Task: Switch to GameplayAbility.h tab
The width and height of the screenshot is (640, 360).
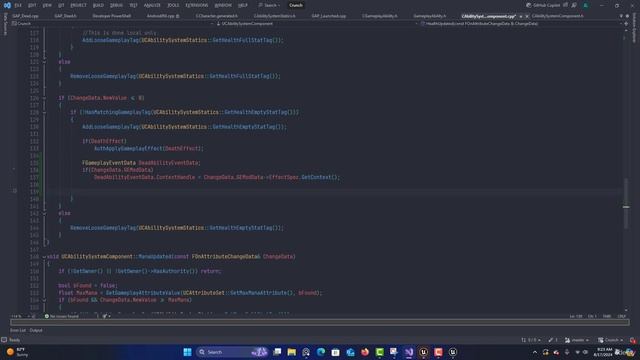Action: 429,16
